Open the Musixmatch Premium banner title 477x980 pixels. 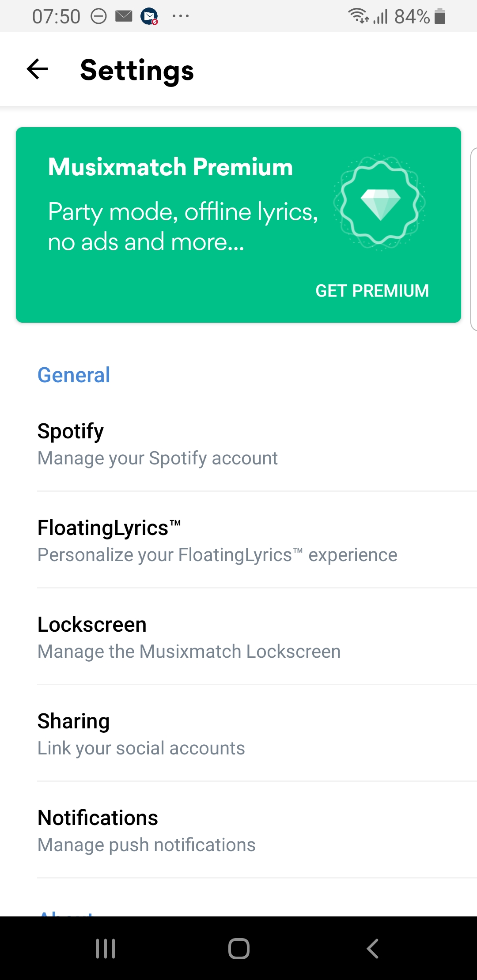pos(170,167)
